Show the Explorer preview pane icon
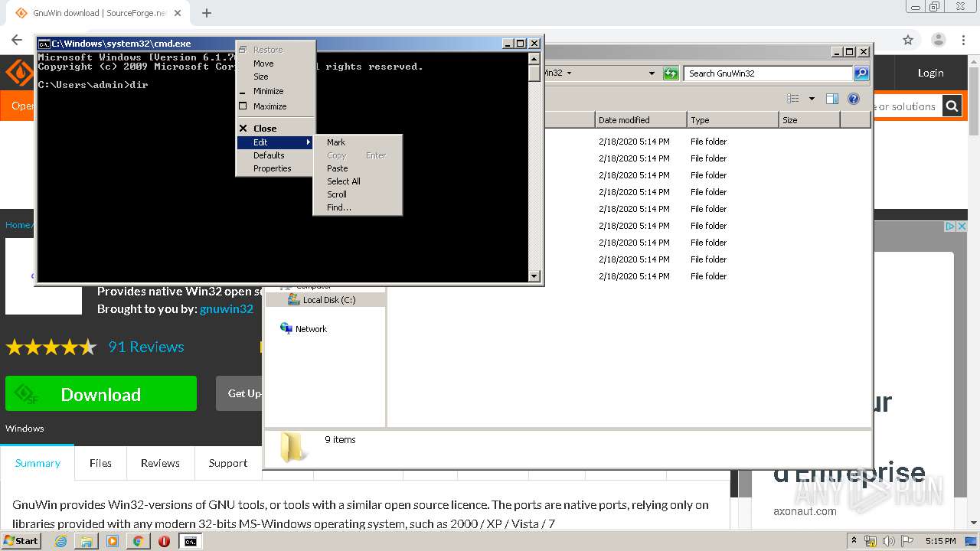Screen dimensions: 980x551 coord(832,99)
